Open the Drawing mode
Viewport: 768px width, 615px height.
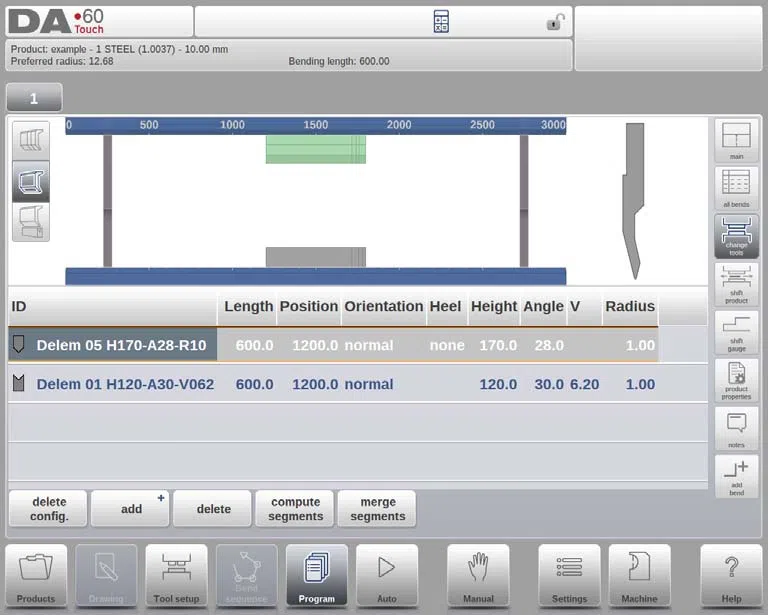point(106,576)
